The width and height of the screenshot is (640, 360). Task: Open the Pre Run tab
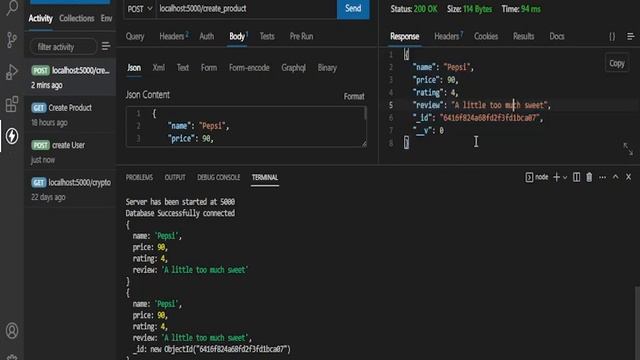(301, 36)
